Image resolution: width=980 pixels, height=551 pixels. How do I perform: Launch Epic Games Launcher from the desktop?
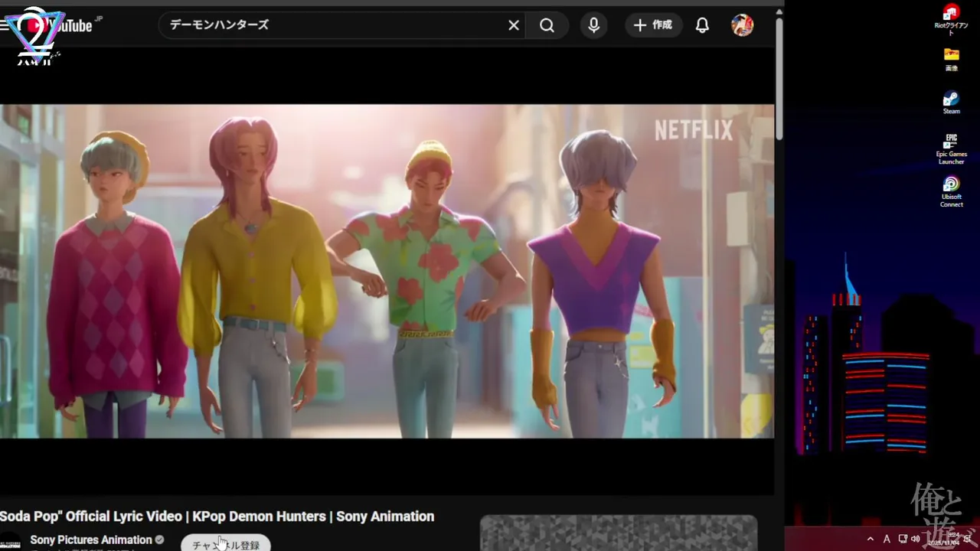pyautogui.click(x=951, y=149)
